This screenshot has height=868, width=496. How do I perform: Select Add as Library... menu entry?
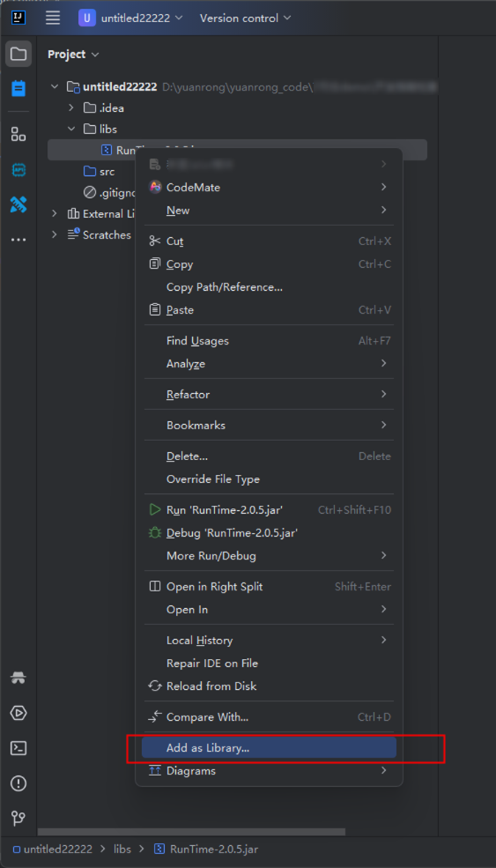pos(269,747)
